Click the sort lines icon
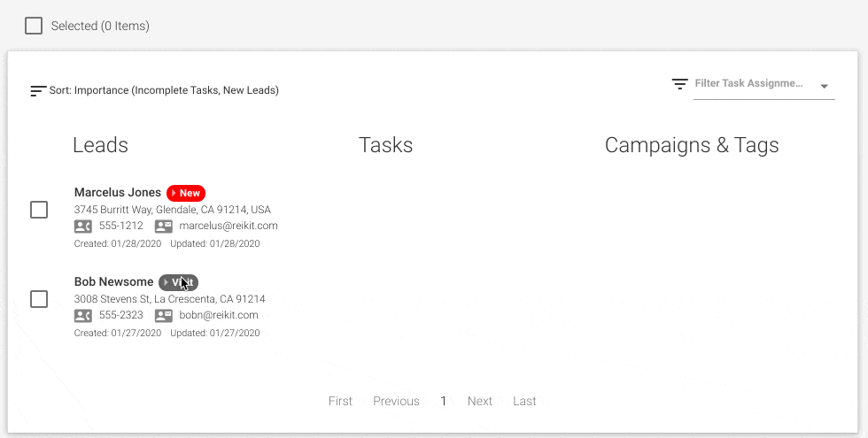This screenshot has width=868, height=438. pos(38,90)
